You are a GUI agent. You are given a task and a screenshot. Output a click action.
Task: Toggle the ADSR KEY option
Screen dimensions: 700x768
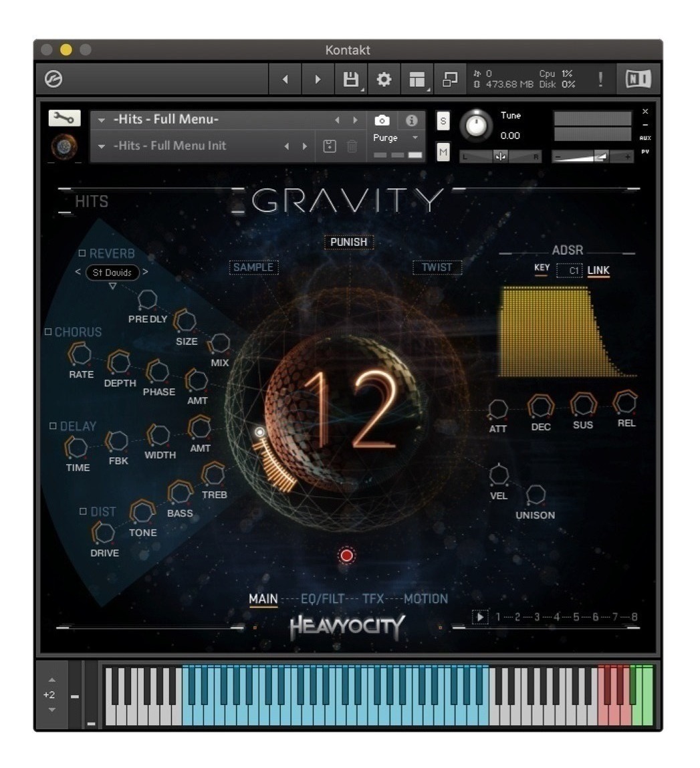pos(542,268)
